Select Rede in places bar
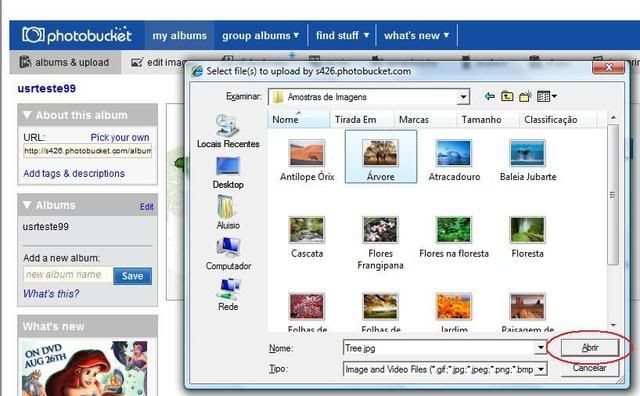The width and height of the screenshot is (640, 396). pos(228,294)
